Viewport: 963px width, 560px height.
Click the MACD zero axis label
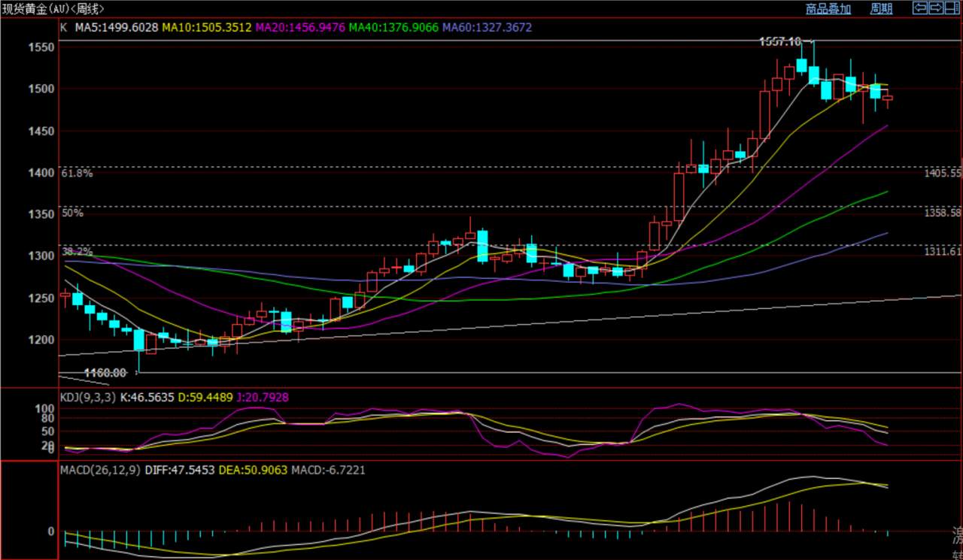(x=51, y=531)
